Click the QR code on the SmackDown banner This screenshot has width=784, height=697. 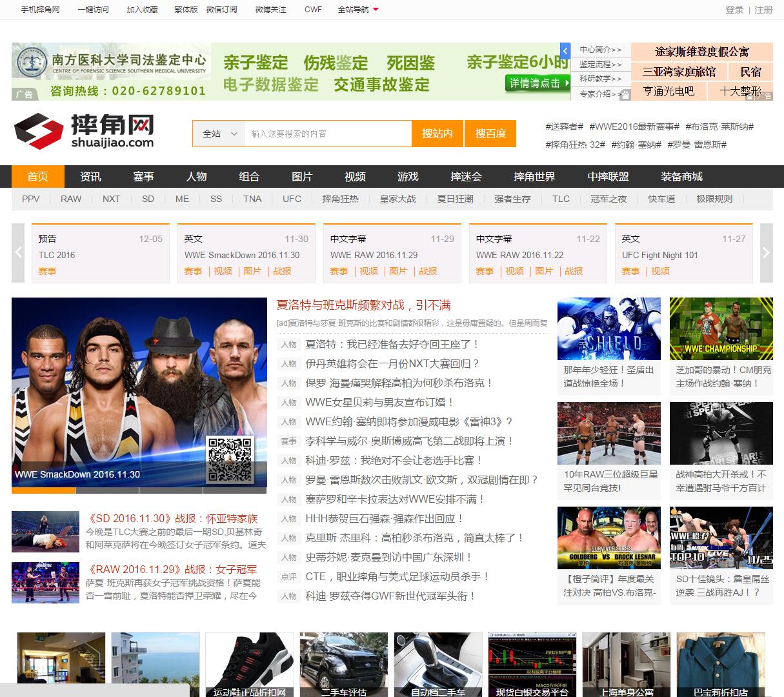230,460
